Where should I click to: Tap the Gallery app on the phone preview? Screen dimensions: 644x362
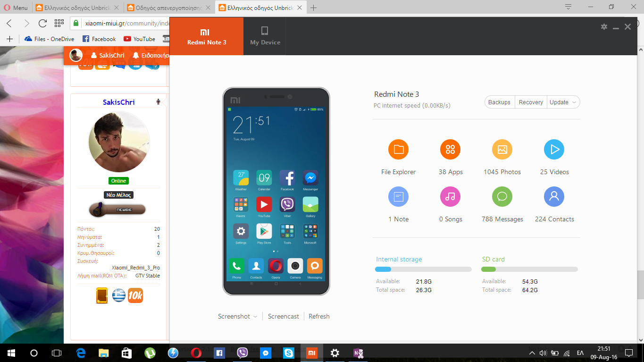coord(310,204)
